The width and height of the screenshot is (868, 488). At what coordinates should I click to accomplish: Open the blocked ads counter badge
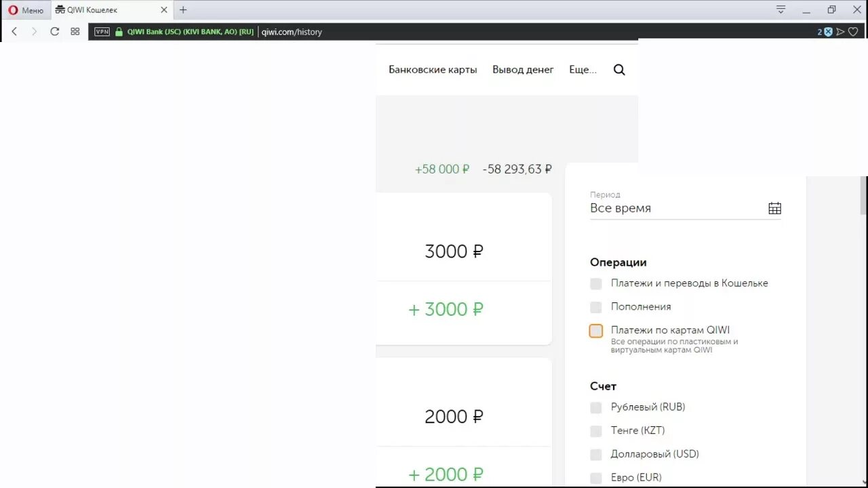825,32
